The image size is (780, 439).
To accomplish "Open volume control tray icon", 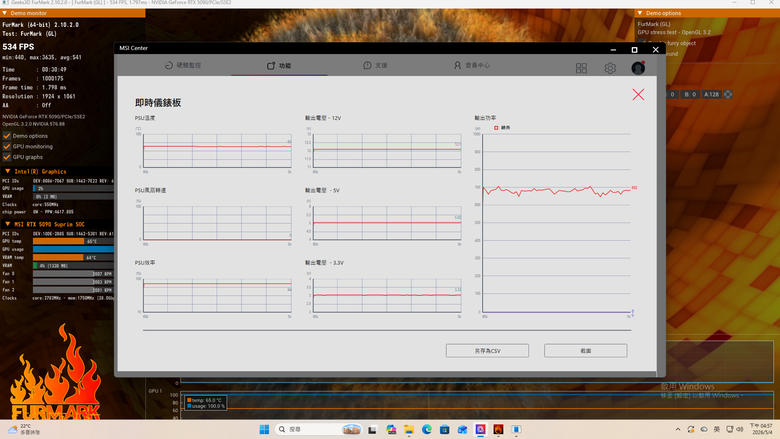I will (740, 430).
